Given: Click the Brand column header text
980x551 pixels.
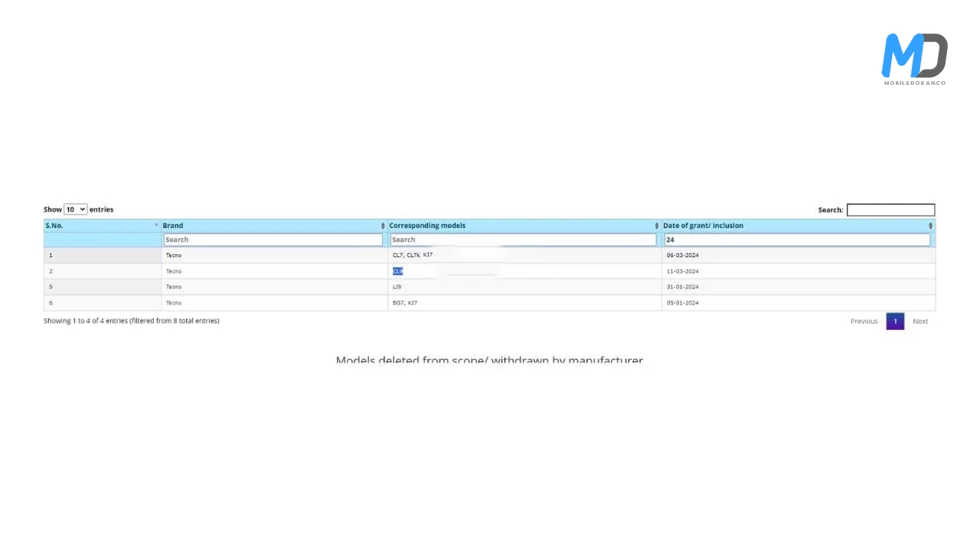Looking at the screenshot, I should (x=173, y=226).
